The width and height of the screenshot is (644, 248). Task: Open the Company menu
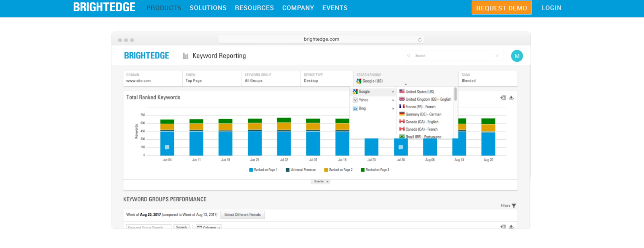(298, 8)
